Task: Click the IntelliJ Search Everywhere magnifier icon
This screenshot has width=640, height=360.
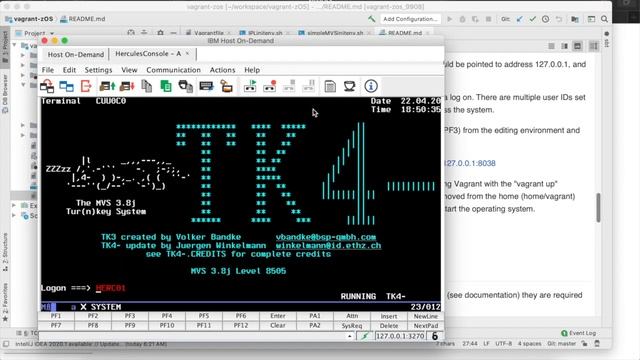Action: pos(604,19)
